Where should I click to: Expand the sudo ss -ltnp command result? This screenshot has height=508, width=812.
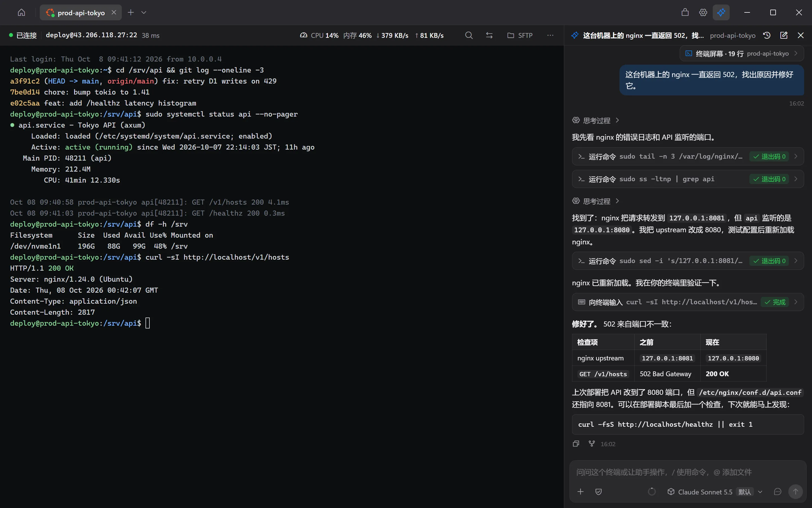point(688,179)
